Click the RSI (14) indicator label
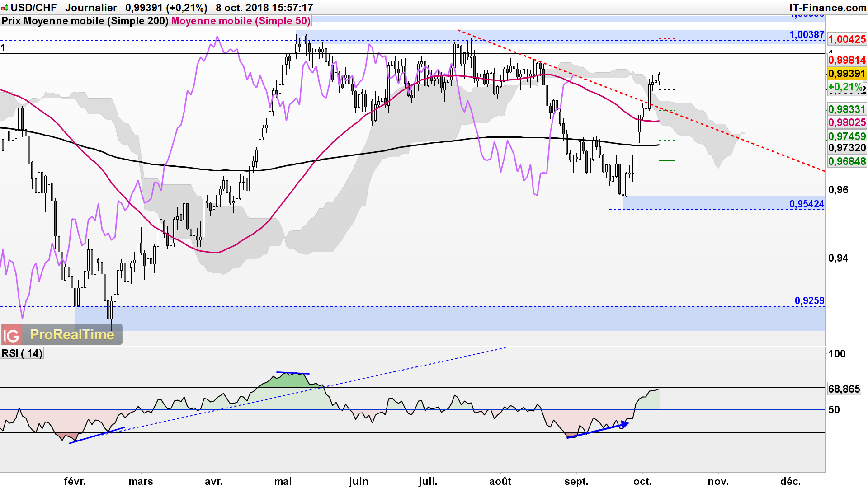This screenshot has height=488, width=868. (x=22, y=353)
